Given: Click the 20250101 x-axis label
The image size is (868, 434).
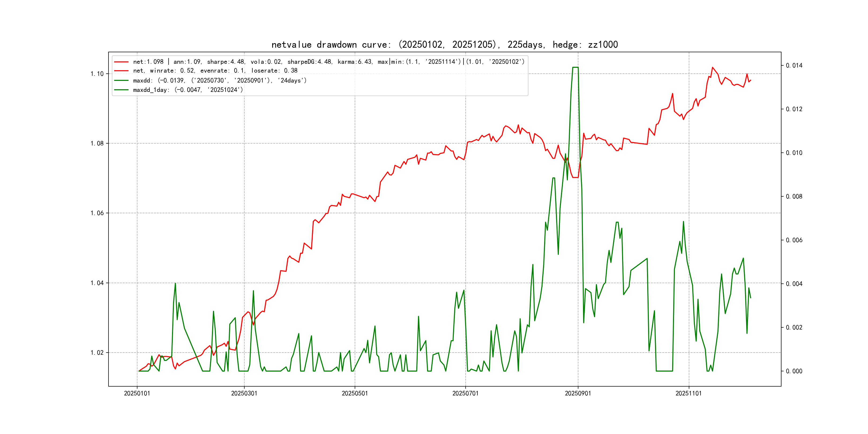Looking at the screenshot, I should tap(137, 394).
